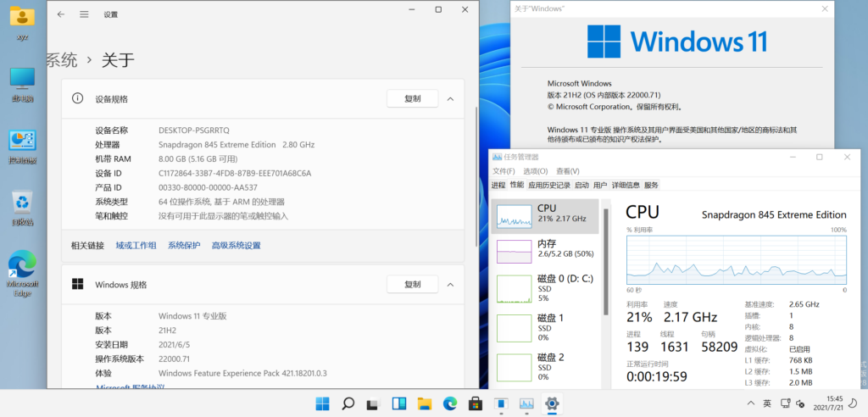
Task: Click the Settings page vertical scrollbar
Action: pyautogui.click(x=477, y=176)
